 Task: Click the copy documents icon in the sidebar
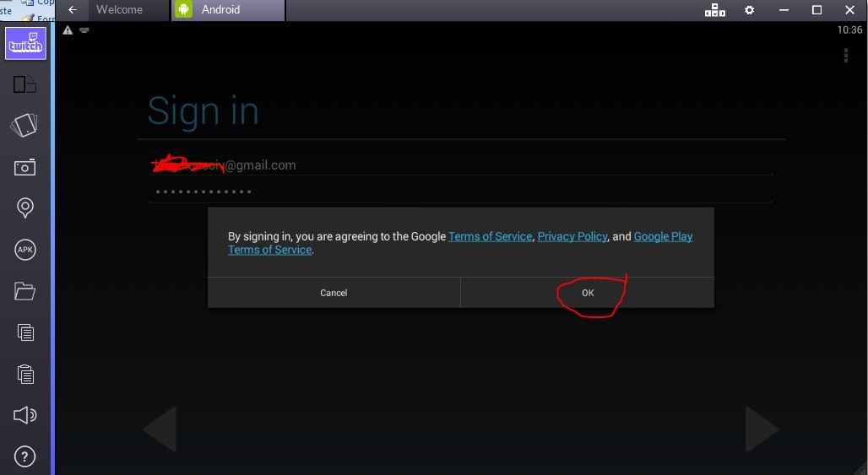click(25, 332)
